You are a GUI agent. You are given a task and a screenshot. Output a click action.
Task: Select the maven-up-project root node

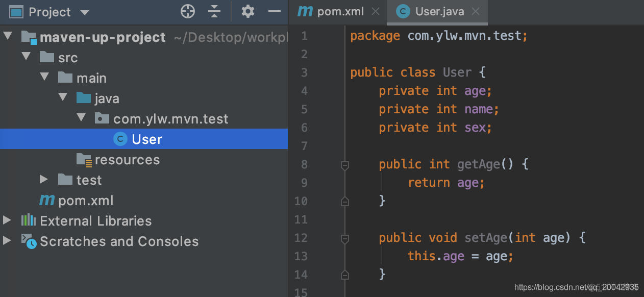(x=102, y=37)
